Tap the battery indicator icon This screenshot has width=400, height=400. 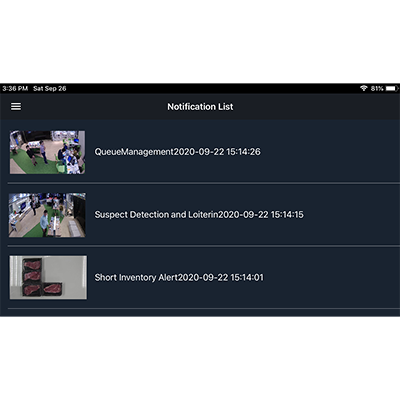(x=392, y=88)
